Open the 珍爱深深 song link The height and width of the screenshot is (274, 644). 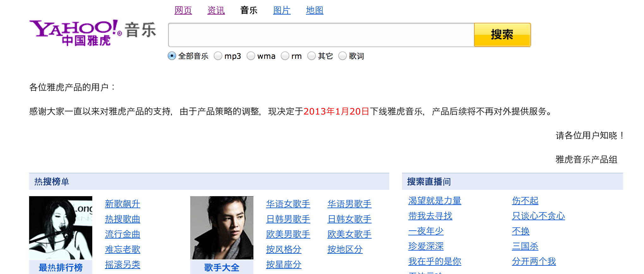coord(426,246)
